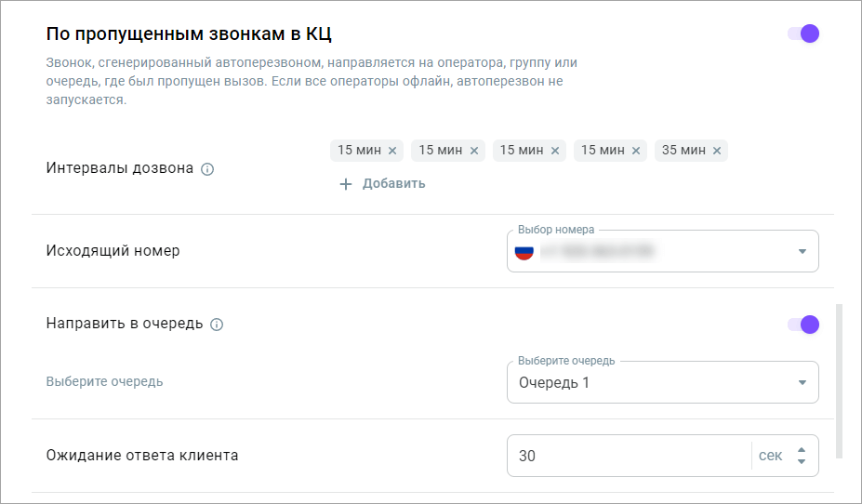Click the vertical scrollbar on the right
Screen dimensions: 862x504
(839, 380)
